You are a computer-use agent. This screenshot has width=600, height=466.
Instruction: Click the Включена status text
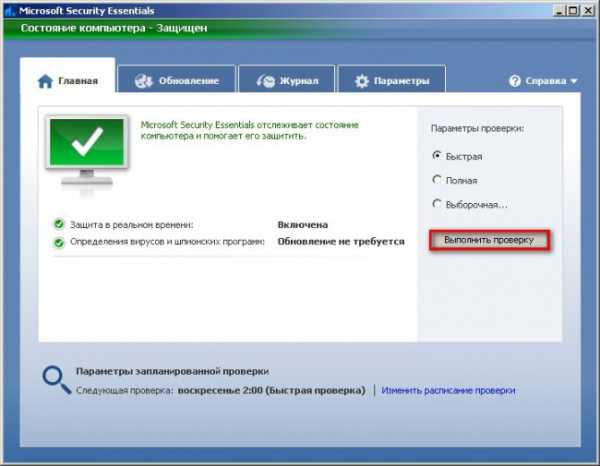coord(303,225)
